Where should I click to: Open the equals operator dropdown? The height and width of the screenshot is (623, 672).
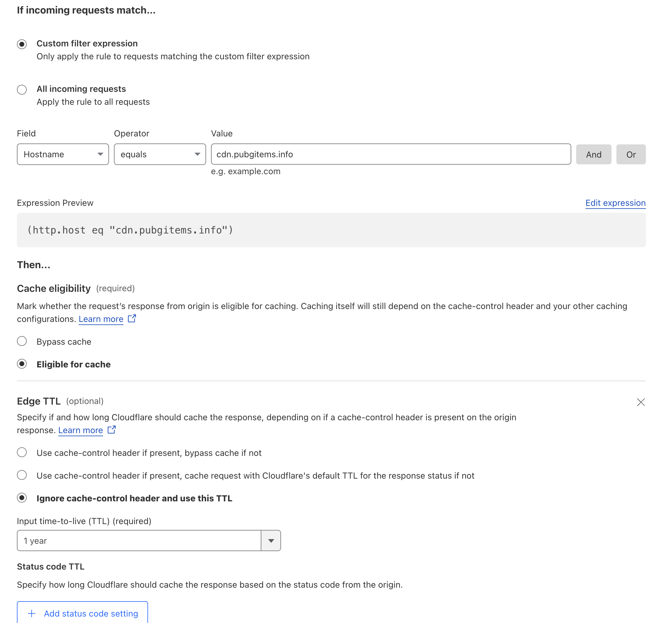pos(160,155)
